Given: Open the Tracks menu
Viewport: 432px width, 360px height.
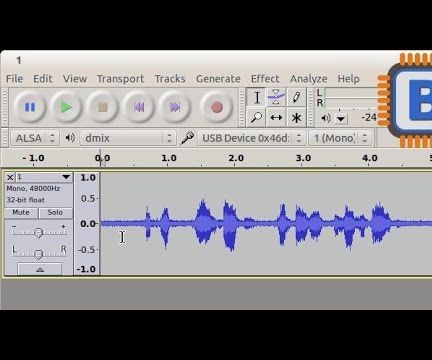Looking at the screenshot, I should [170, 79].
